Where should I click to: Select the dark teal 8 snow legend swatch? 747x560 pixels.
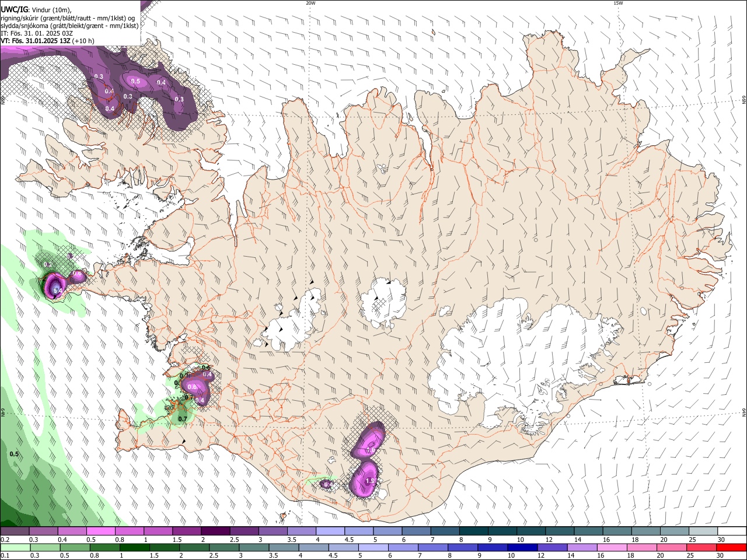(473, 531)
